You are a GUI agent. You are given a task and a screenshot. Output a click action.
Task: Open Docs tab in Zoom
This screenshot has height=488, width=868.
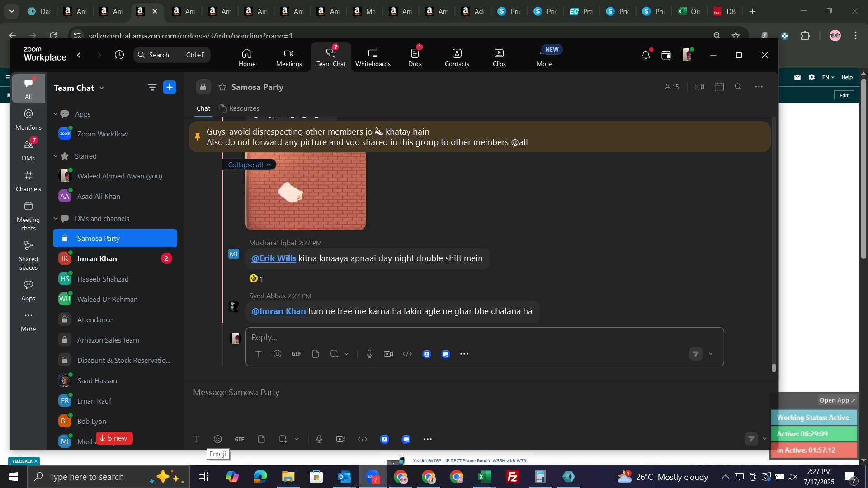[x=415, y=57]
